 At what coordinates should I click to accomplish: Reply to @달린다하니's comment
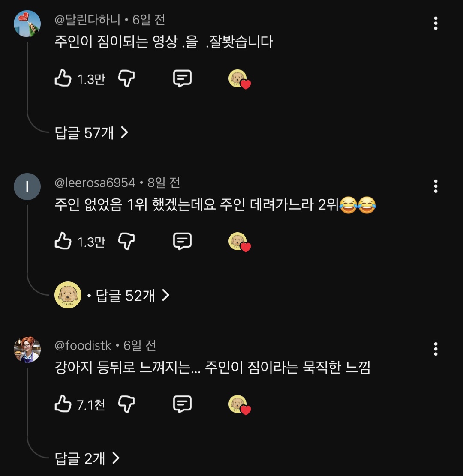(x=182, y=79)
